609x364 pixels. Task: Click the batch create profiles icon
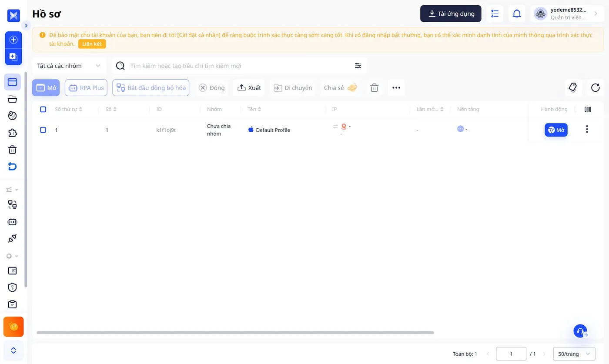click(13, 57)
